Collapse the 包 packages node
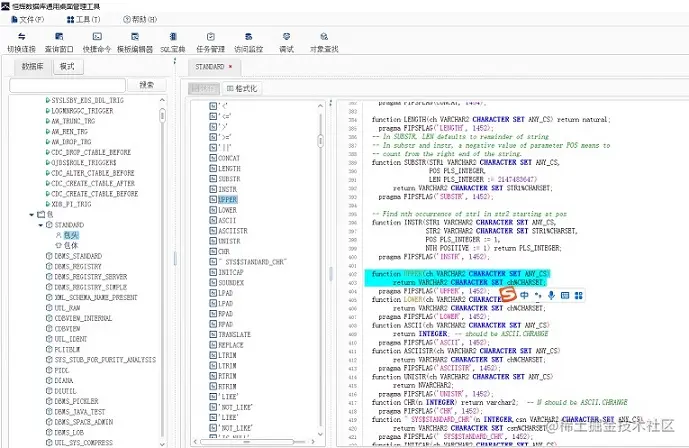 [x=32, y=214]
